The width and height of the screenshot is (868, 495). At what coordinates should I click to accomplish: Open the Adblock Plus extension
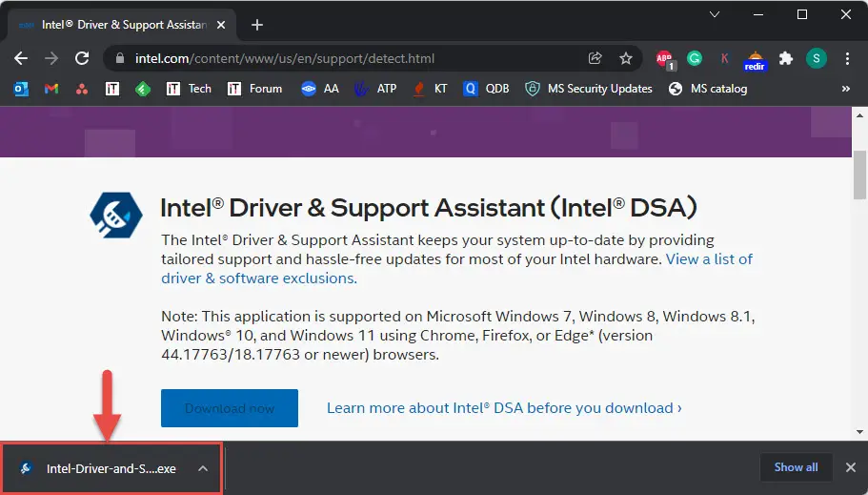coord(665,59)
